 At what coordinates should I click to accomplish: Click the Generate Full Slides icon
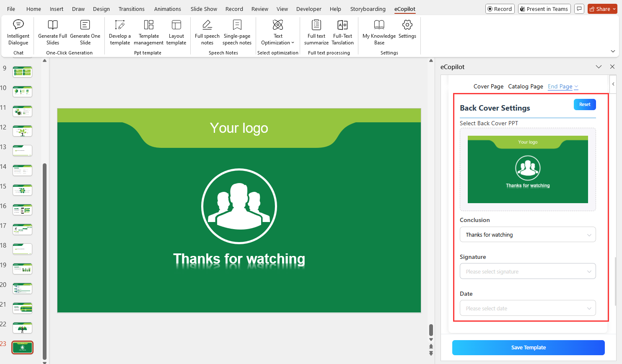52,31
